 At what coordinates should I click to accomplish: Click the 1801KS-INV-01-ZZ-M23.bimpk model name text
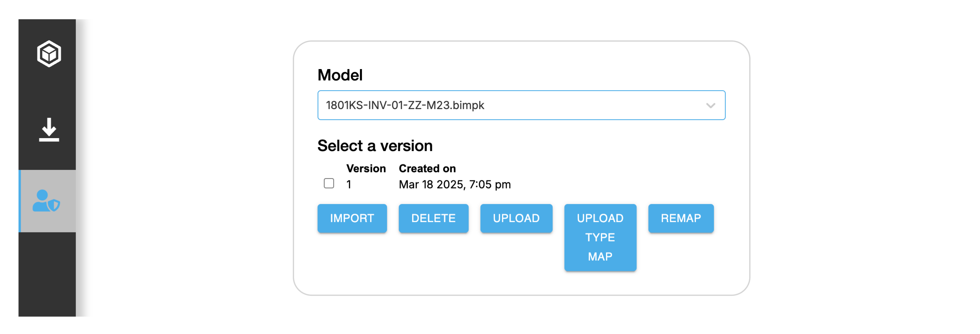click(x=405, y=106)
